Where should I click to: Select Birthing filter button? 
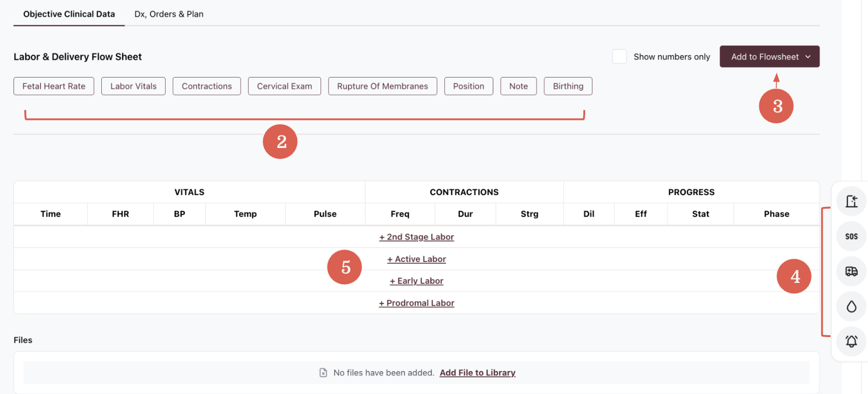click(x=568, y=86)
